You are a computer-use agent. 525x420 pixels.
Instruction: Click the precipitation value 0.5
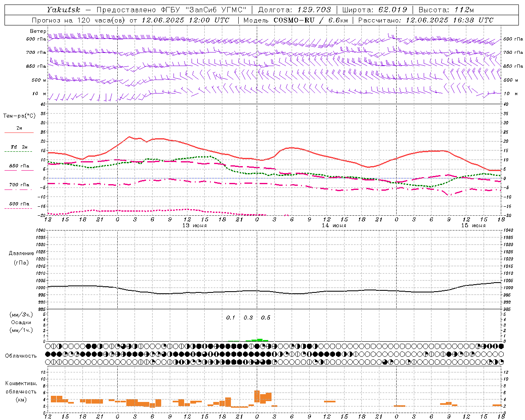(x=266, y=318)
